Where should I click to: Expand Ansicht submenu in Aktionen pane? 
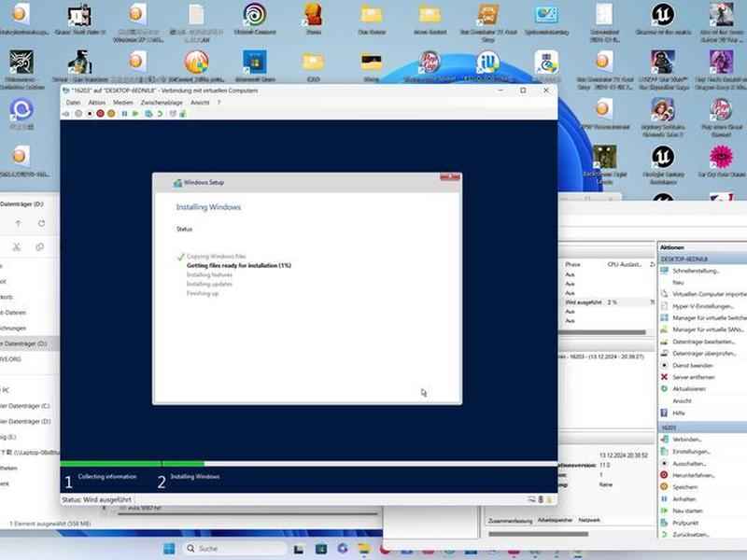pos(682,401)
